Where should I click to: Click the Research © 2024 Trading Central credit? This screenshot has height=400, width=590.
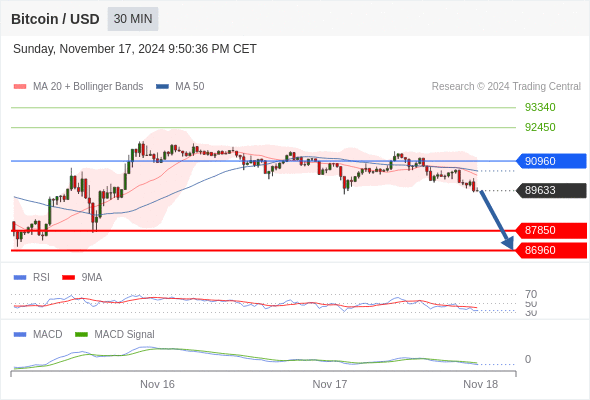506,87
